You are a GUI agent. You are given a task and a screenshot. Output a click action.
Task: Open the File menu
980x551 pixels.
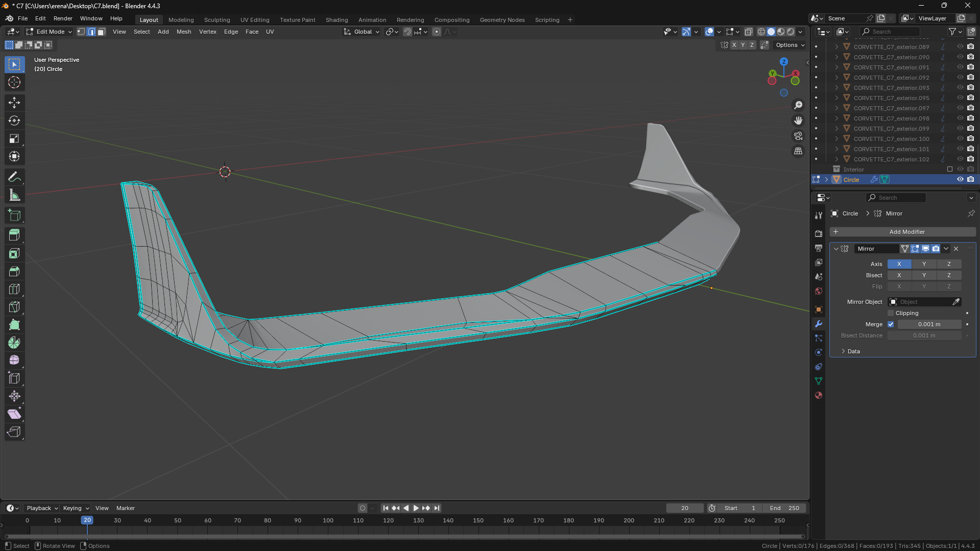pos(22,18)
